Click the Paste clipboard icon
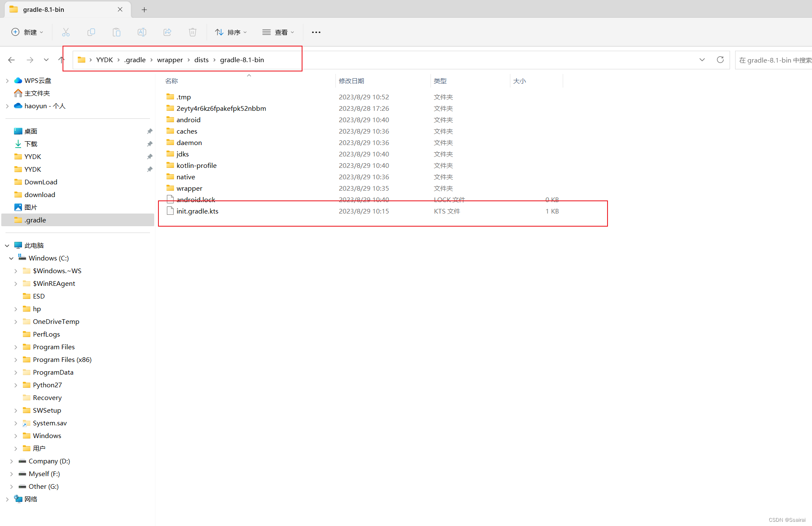Viewport: 812px width, 526px height. pos(117,32)
